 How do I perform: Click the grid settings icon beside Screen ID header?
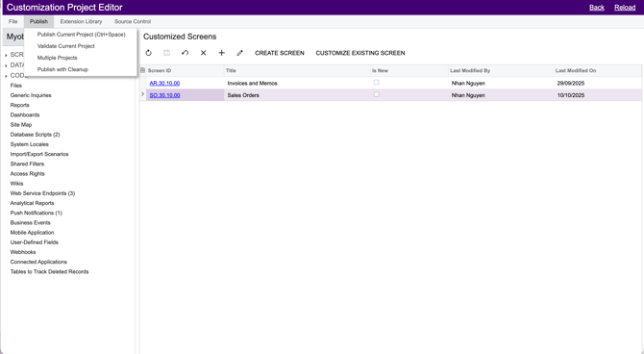tap(142, 70)
